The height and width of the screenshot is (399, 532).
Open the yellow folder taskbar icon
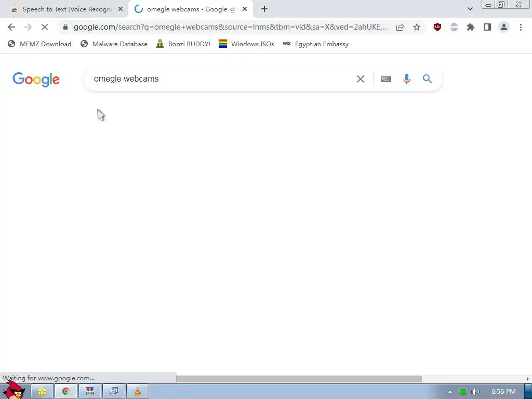click(42, 392)
